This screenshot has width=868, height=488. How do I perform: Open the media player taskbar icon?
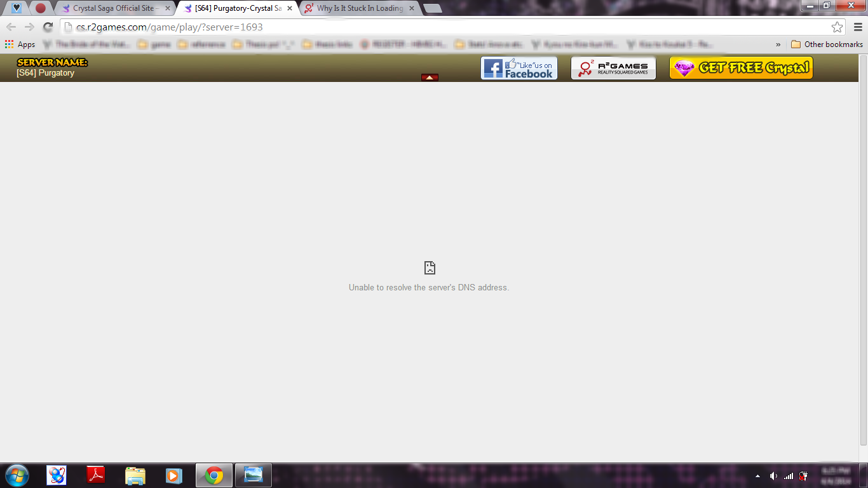pyautogui.click(x=173, y=475)
